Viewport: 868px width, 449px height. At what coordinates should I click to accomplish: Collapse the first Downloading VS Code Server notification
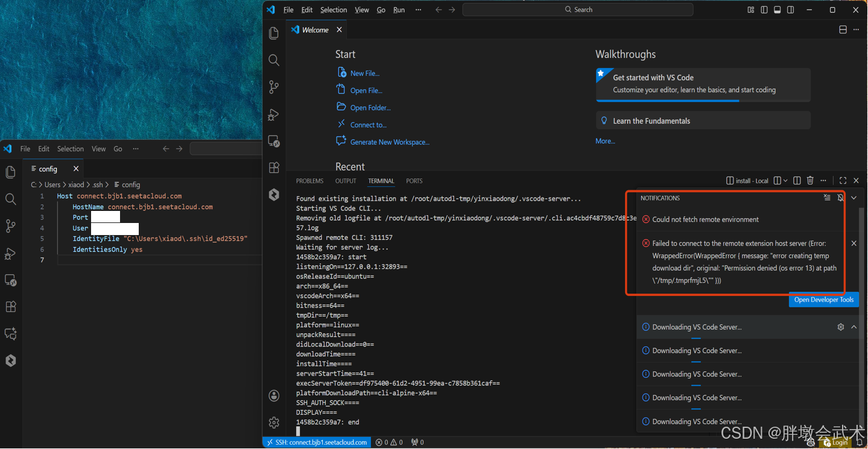pyautogui.click(x=854, y=327)
